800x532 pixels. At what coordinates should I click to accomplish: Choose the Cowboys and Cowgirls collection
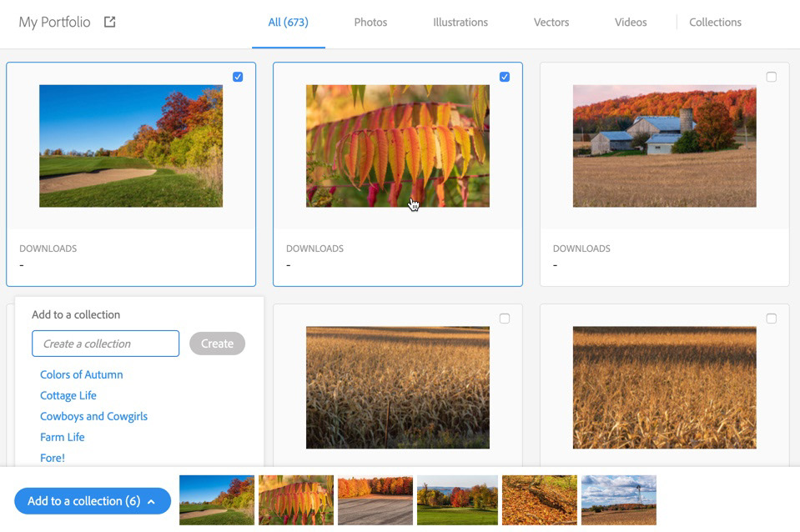click(94, 417)
